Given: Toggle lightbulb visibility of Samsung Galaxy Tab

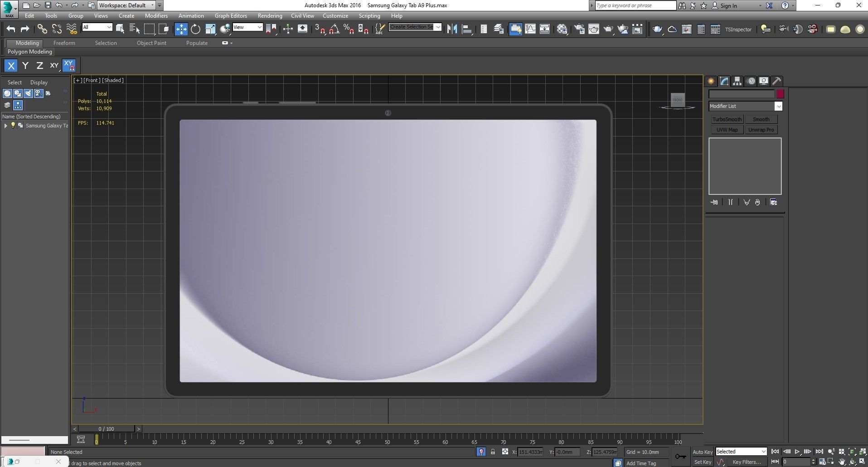Looking at the screenshot, I should 13,126.
